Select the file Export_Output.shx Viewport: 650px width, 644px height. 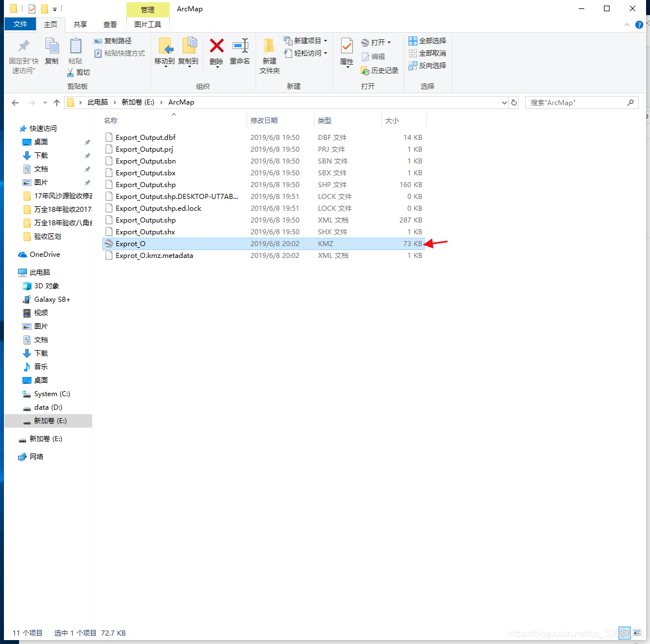pos(263,232)
